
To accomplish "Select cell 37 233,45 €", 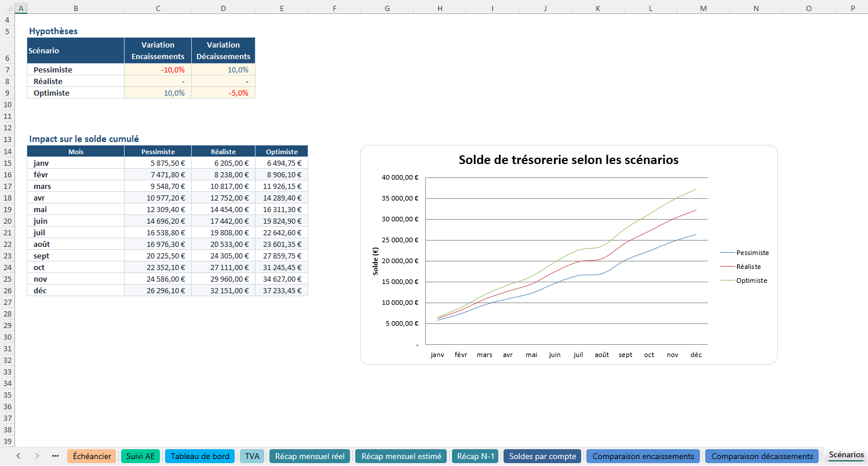I will pyautogui.click(x=282, y=290).
